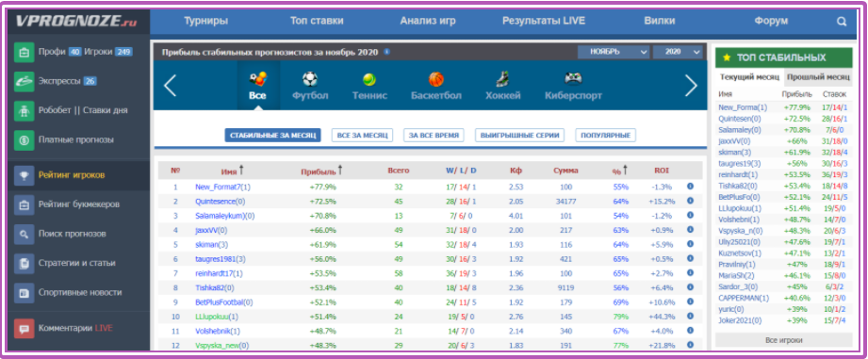Open info icon for LLlupokuu row

(x=690, y=317)
